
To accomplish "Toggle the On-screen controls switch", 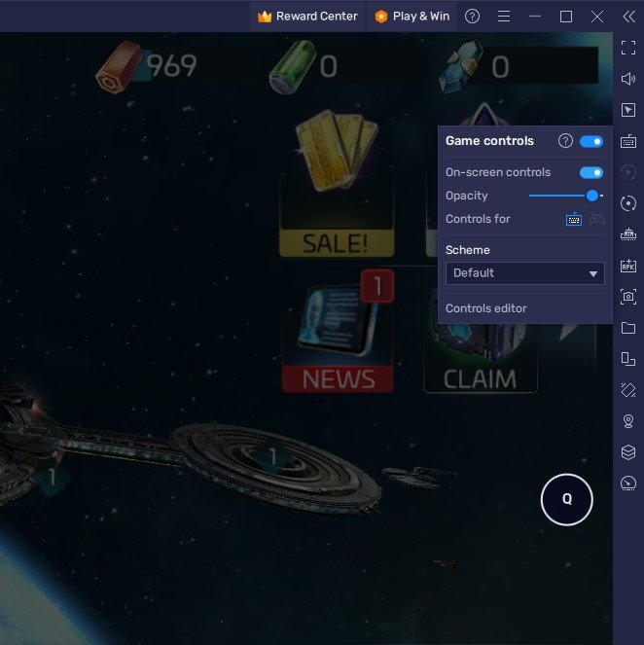I will tap(590, 172).
